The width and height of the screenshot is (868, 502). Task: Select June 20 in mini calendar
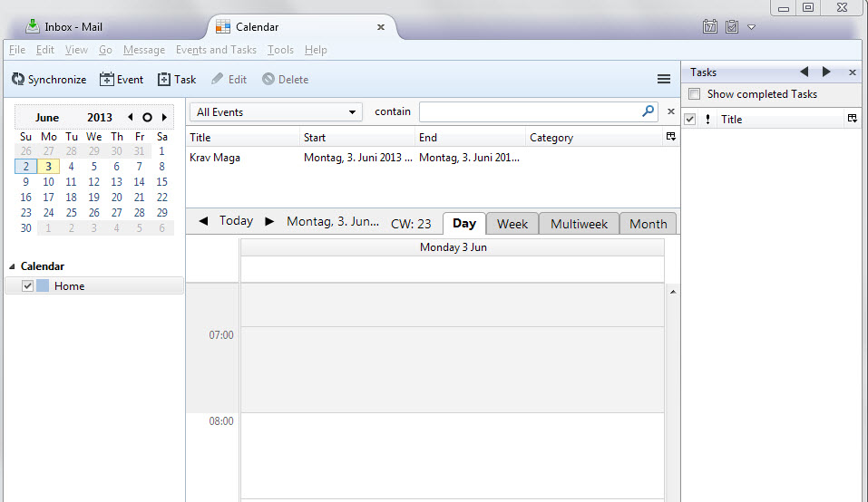pos(116,198)
